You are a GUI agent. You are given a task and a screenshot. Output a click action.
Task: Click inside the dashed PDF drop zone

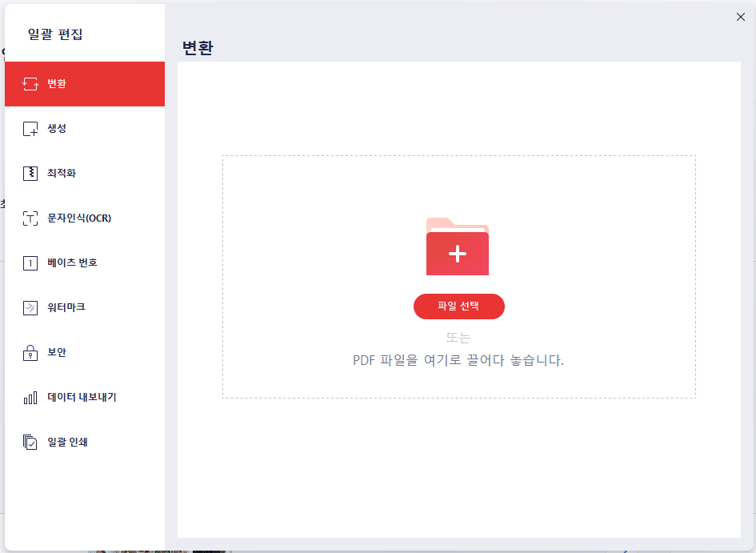458,184
